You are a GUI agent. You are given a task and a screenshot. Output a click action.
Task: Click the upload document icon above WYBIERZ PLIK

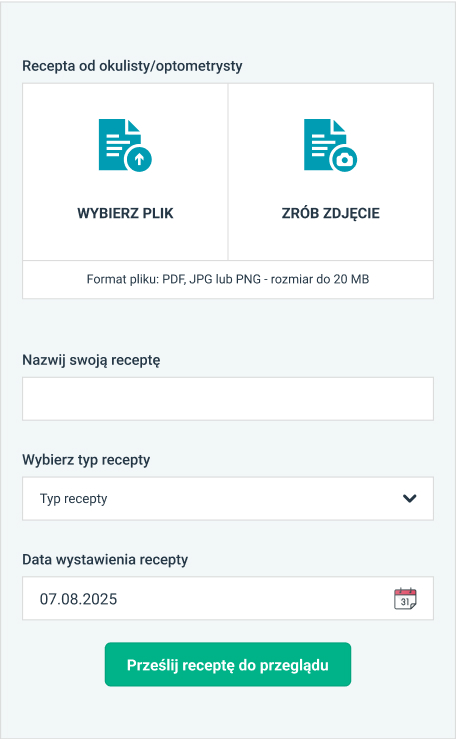pos(125,145)
